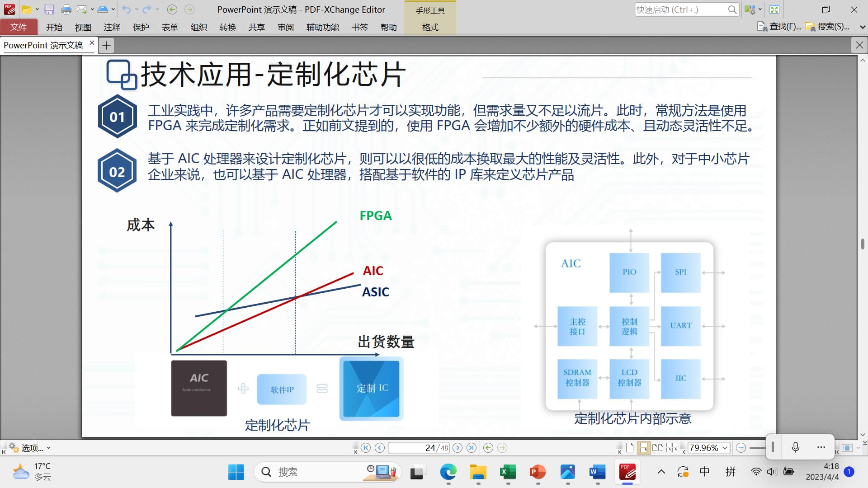
Task: Click the Undo arrow icon
Action: [x=126, y=9]
